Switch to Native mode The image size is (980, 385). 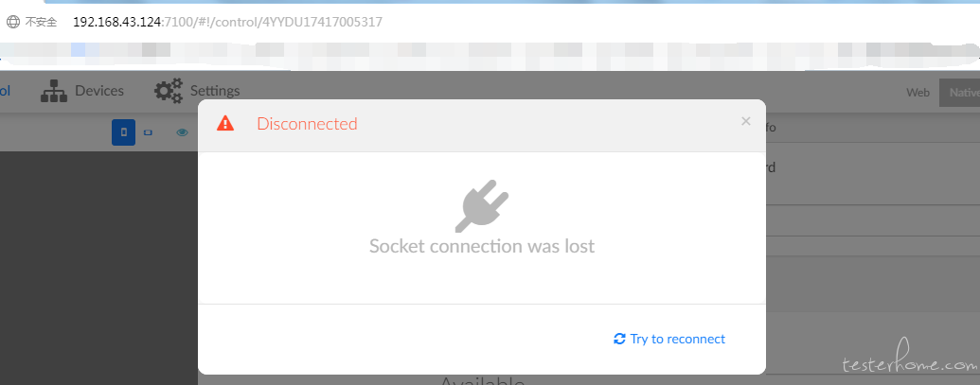(962, 93)
